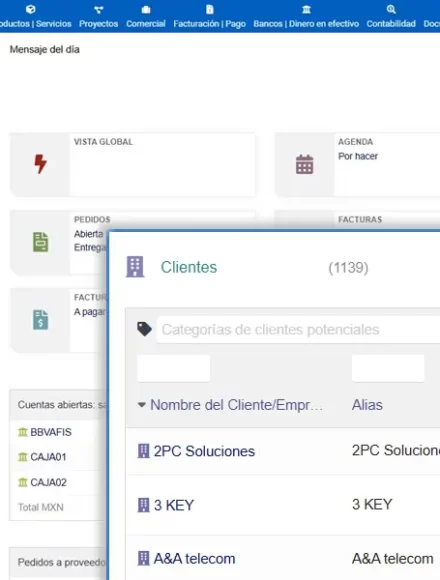Viewport: 440px width, 580px height.
Task: Click the Cuentas abiertas box header
Action: point(59,405)
